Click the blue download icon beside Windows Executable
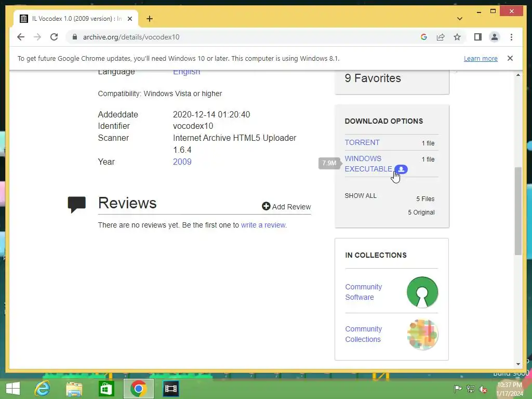Image resolution: width=532 pixels, height=399 pixels. [401, 169]
